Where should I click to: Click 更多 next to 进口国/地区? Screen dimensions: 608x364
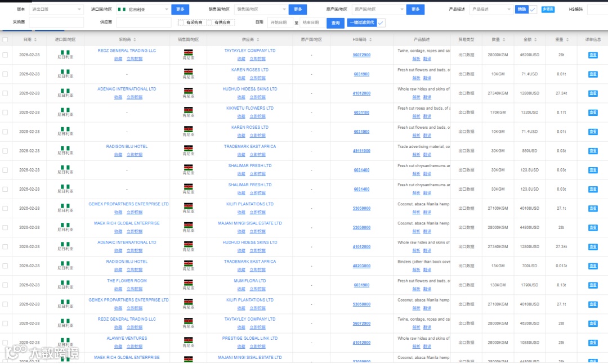[x=180, y=10]
